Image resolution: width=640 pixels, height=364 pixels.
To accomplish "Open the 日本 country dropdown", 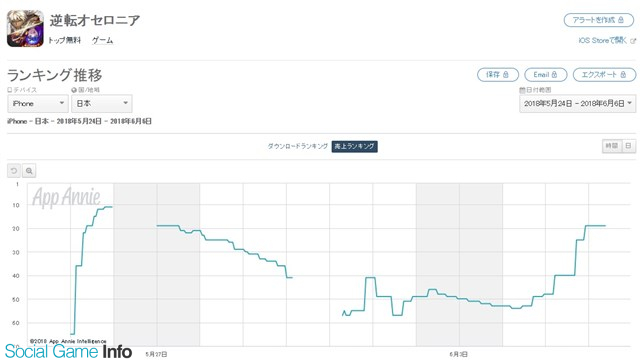I will tap(102, 104).
